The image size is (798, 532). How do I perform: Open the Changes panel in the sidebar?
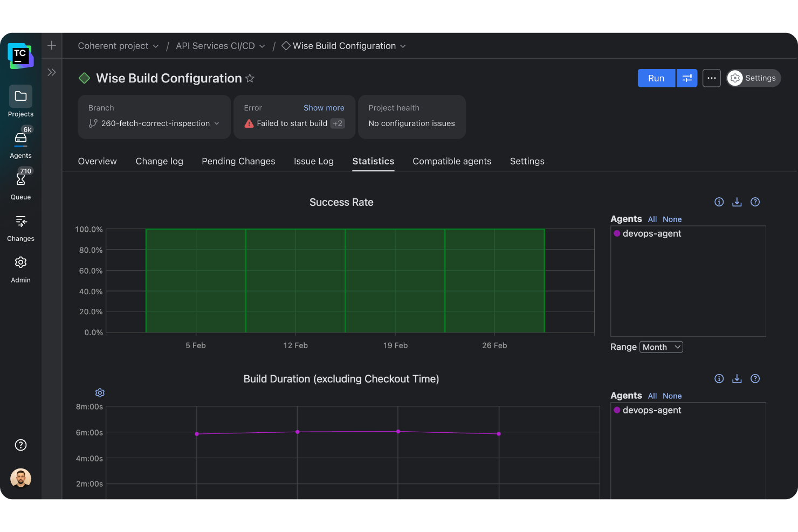click(x=20, y=226)
